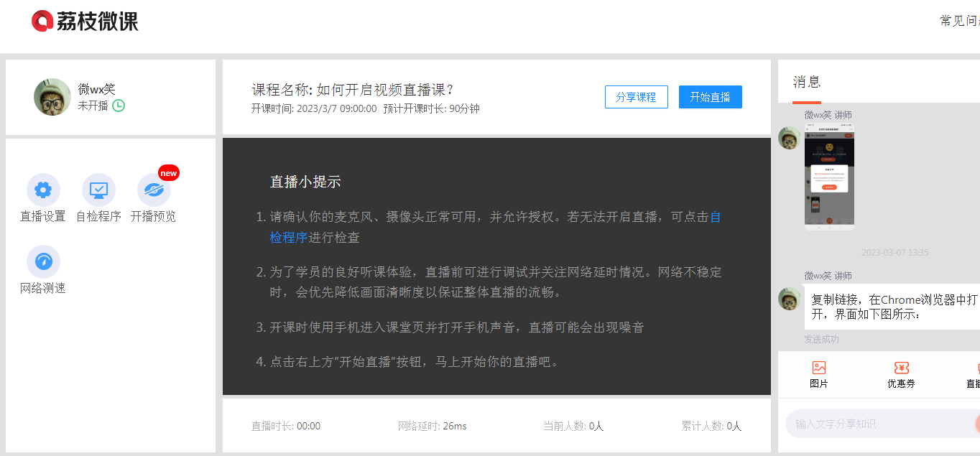Click the sender avatar beside the screenshot message

[x=789, y=138]
